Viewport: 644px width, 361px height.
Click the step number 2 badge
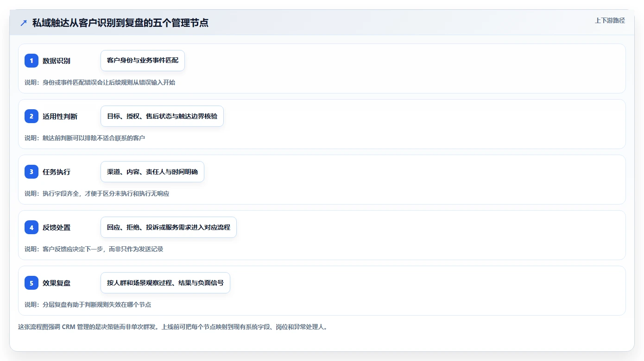click(32, 116)
